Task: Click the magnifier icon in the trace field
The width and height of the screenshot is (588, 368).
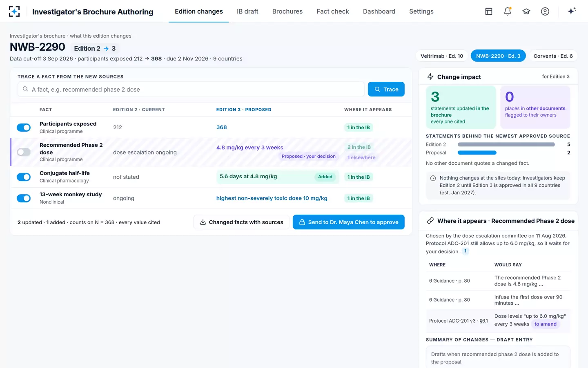Action: click(25, 89)
